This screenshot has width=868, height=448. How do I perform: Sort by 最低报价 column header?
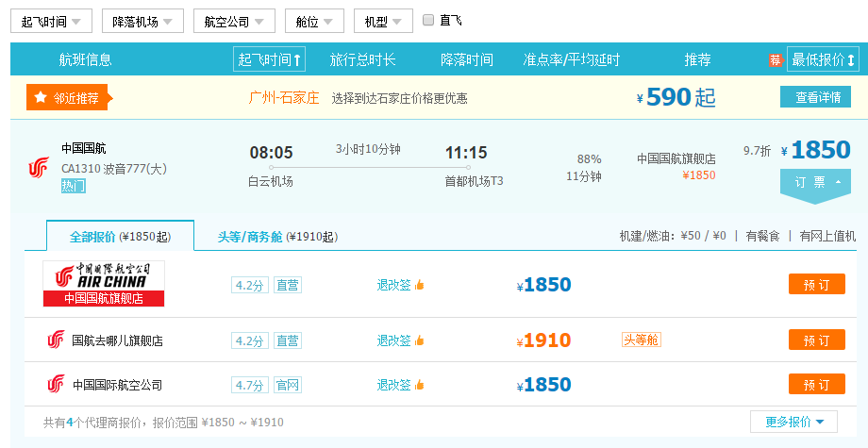pos(823,59)
